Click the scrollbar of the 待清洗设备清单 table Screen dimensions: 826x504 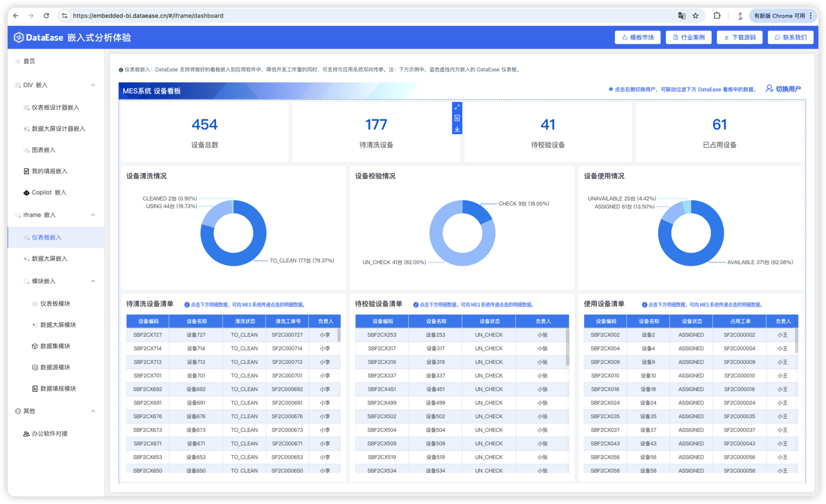click(x=339, y=335)
